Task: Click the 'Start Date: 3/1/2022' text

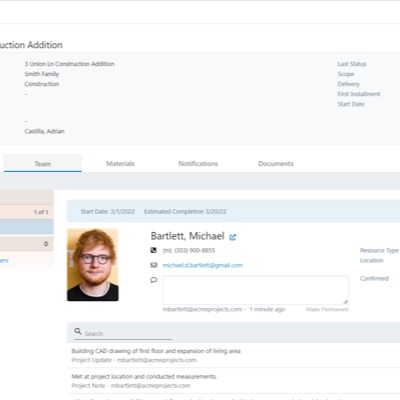Action: coord(108,211)
